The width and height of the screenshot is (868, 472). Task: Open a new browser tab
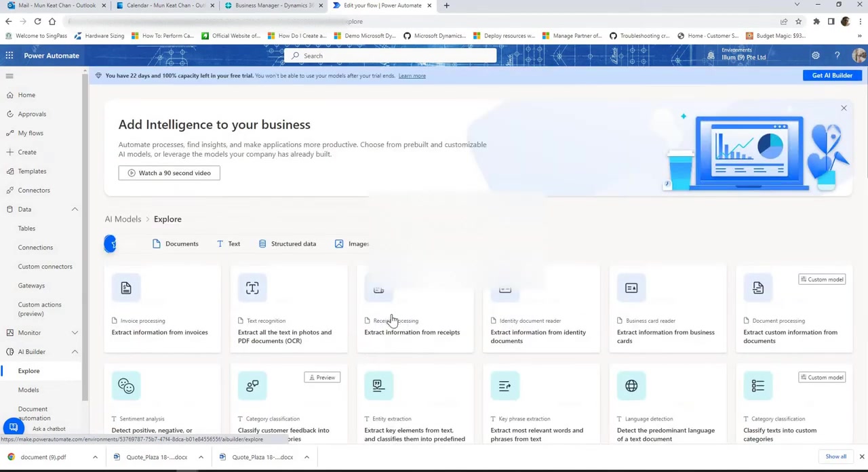coord(446,5)
